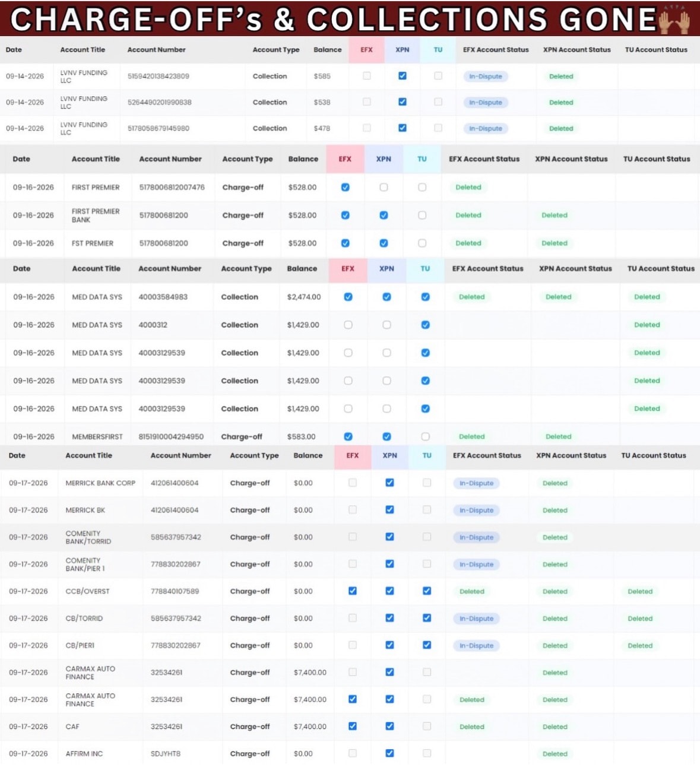Screen dimensions: 700x770
Task: Toggle XPN checkbox in MERRICK BK row
Action: 389,510
